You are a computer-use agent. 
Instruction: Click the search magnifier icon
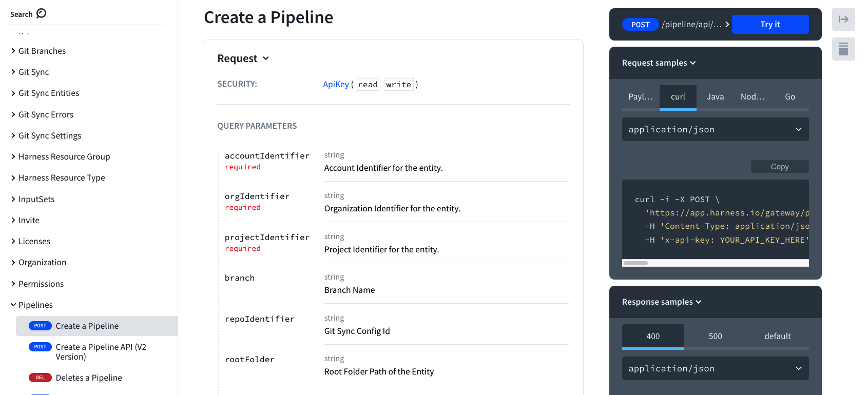42,13
